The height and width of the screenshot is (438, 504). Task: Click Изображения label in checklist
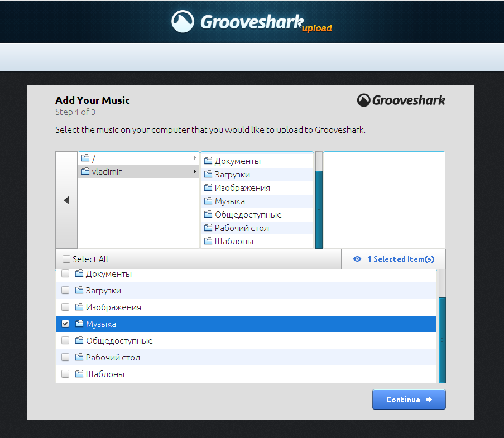tap(113, 307)
